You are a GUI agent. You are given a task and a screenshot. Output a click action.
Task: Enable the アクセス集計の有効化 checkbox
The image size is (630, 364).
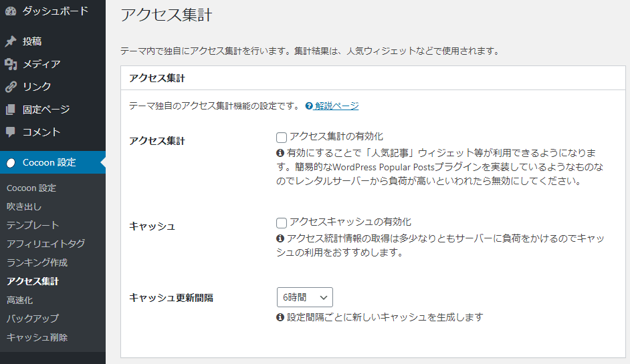pyautogui.click(x=282, y=138)
